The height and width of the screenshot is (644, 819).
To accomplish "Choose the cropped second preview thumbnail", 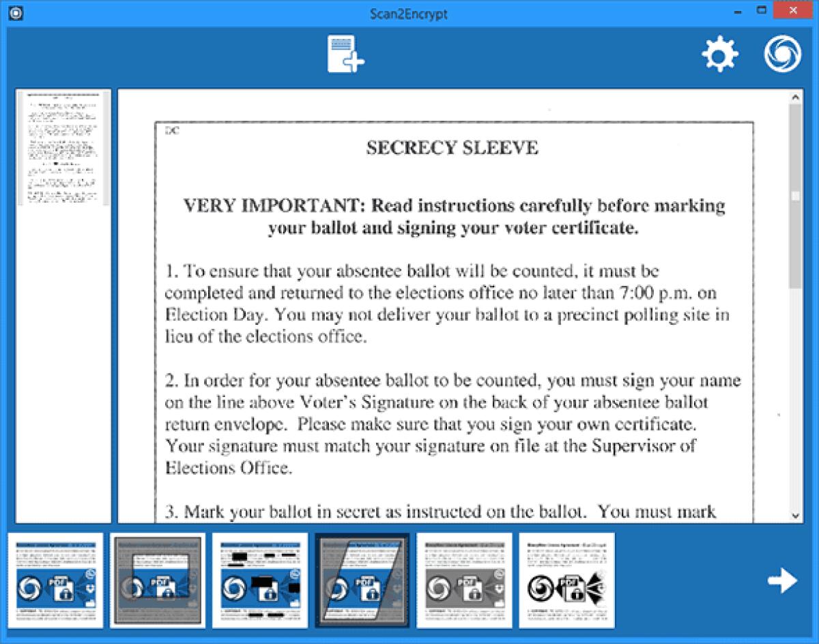I will coord(159,580).
